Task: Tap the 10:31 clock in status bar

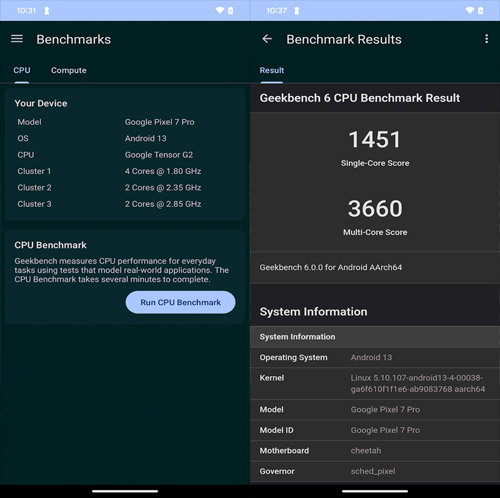Action: 26,11
